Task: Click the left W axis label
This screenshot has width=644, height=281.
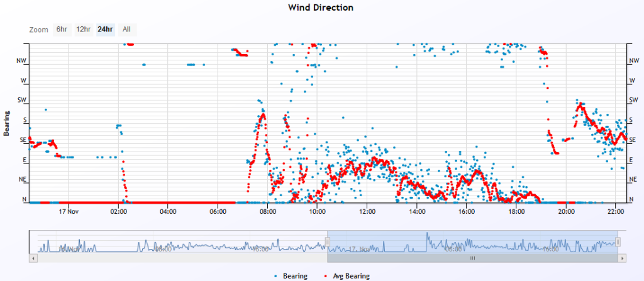Action: (23, 80)
